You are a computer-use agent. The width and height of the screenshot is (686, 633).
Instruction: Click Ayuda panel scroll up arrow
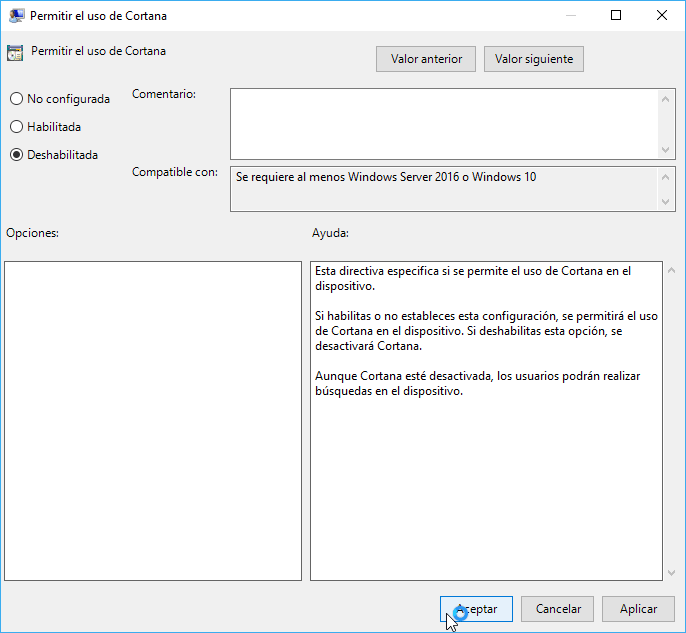coord(672,270)
